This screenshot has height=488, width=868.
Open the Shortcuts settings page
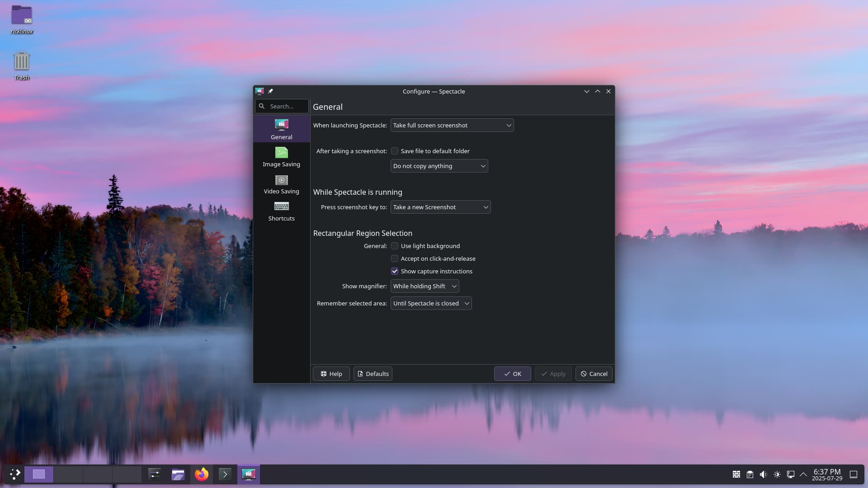tap(281, 211)
